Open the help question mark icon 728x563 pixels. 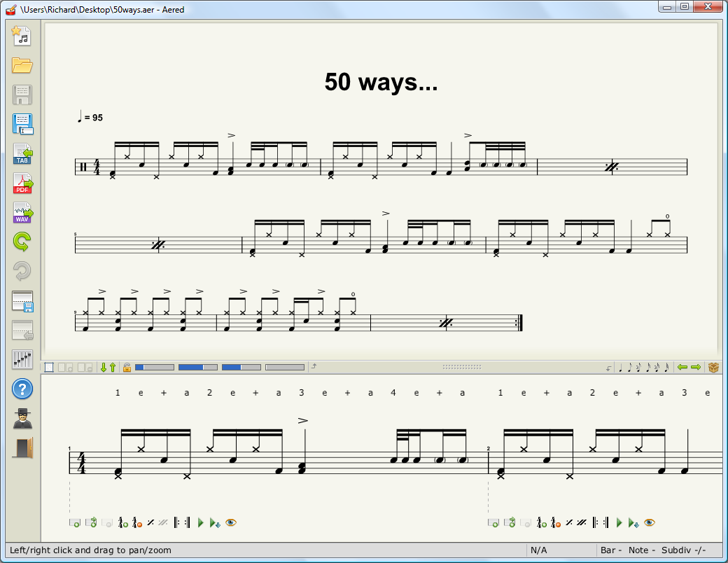tap(22, 389)
